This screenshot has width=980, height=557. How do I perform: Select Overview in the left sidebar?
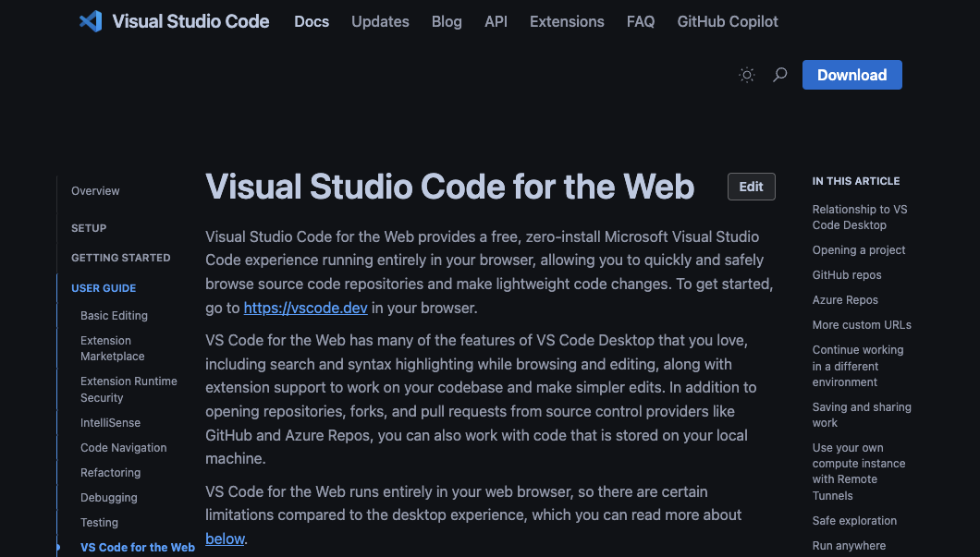[95, 191]
